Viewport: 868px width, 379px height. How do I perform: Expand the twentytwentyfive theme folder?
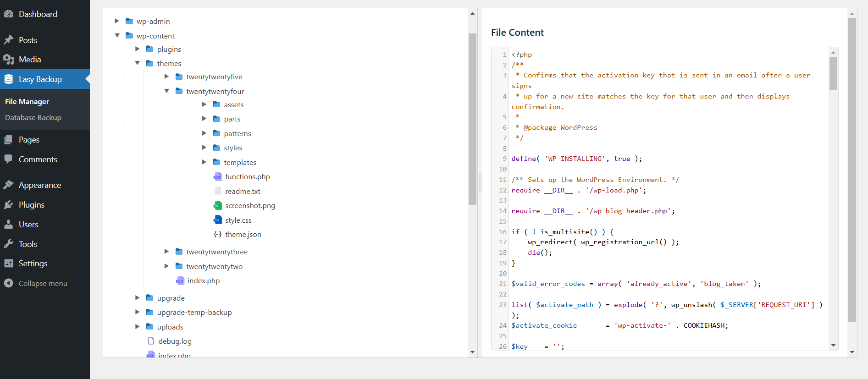click(167, 77)
